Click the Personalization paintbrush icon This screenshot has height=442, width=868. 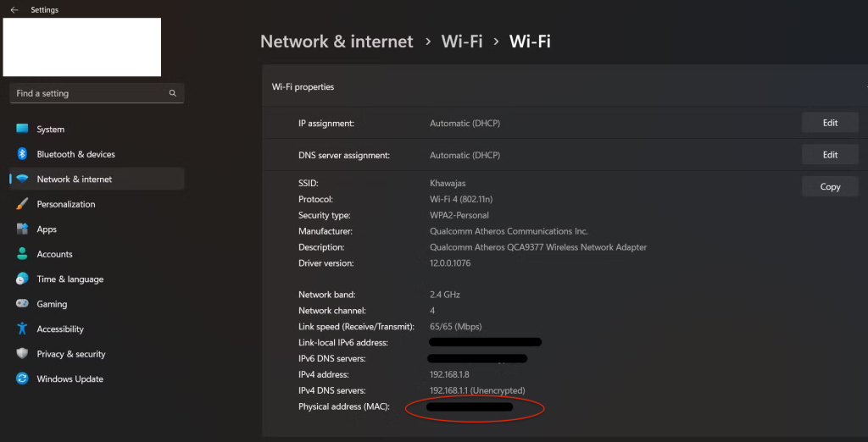[x=22, y=204]
